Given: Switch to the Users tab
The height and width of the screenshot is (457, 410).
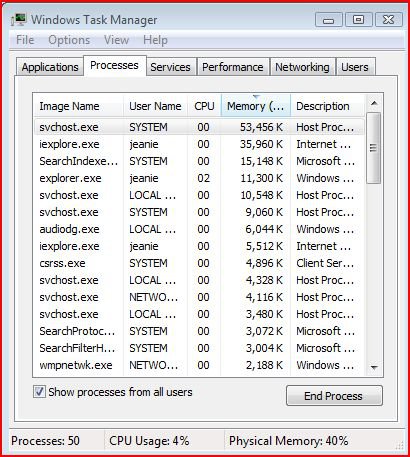Looking at the screenshot, I should (x=355, y=67).
